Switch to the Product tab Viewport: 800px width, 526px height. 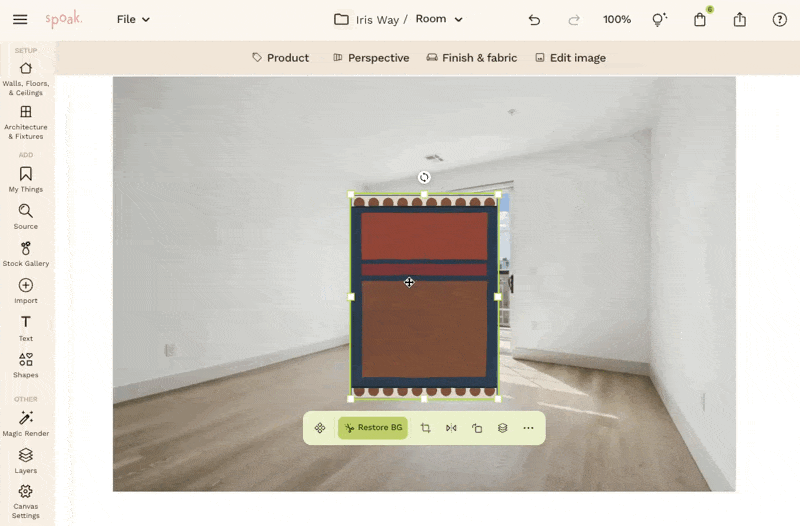(x=281, y=58)
